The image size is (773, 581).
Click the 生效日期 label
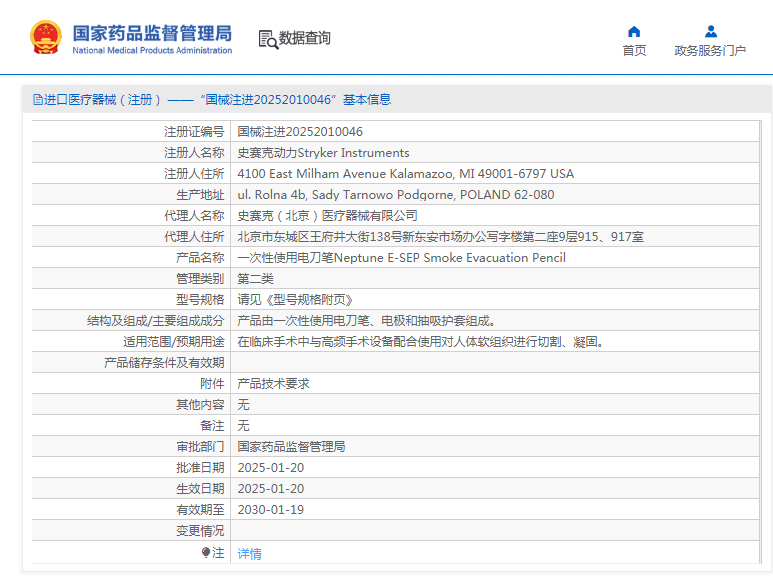point(200,489)
